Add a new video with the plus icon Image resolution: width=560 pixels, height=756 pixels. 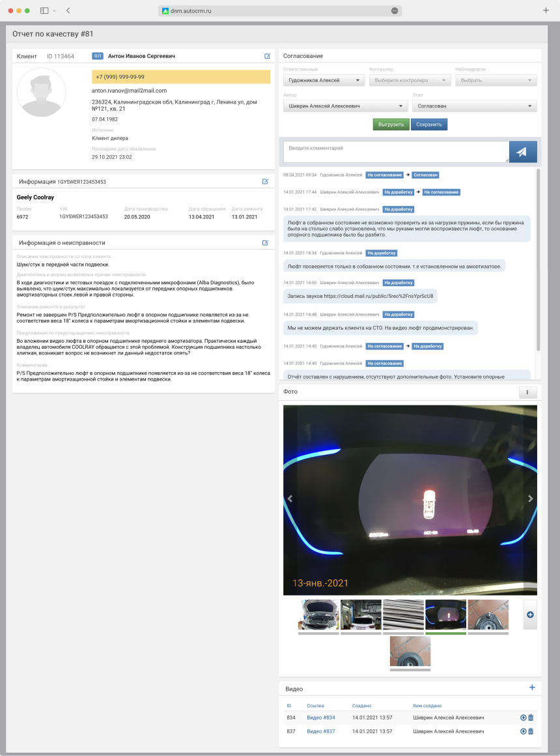[532, 688]
